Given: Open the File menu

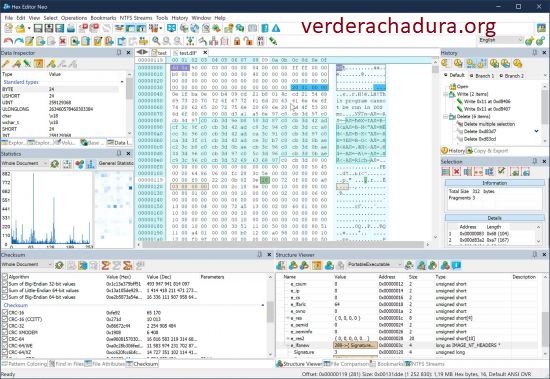Looking at the screenshot, I should point(8,18).
